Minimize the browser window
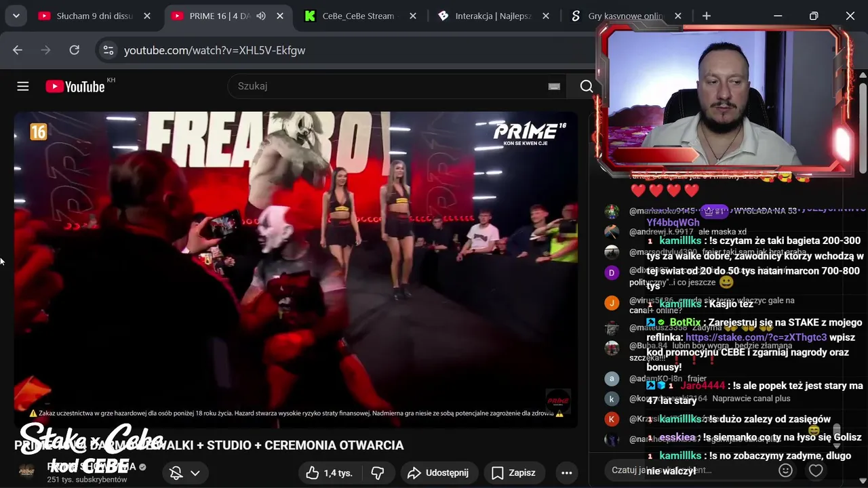Image resolution: width=868 pixels, height=488 pixels. pyautogui.click(x=778, y=16)
